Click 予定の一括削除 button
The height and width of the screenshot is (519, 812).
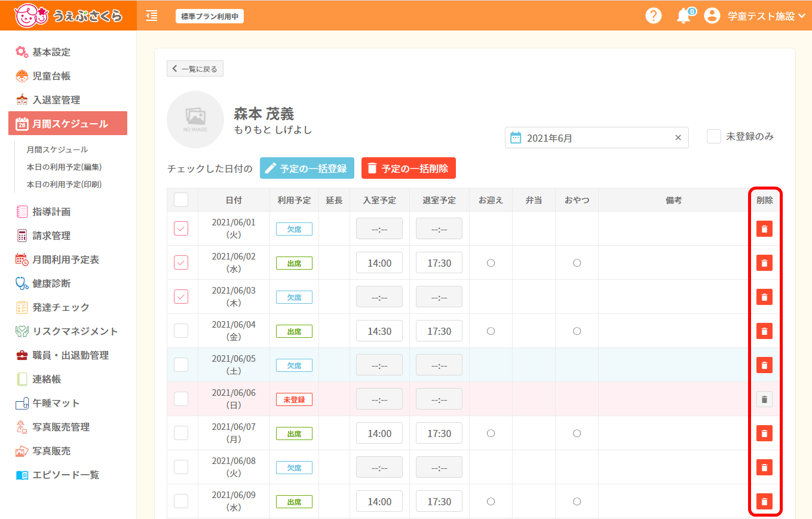(x=409, y=168)
